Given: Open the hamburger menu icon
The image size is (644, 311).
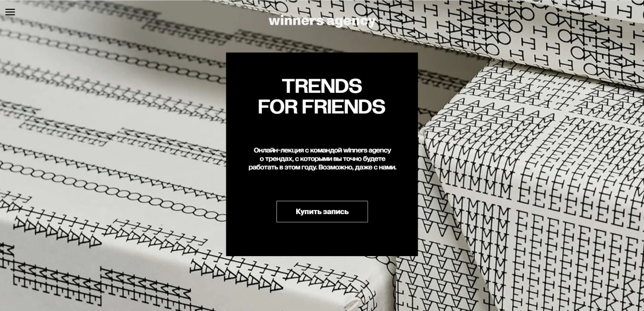Looking at the screenshot, I should click(10, 12).
